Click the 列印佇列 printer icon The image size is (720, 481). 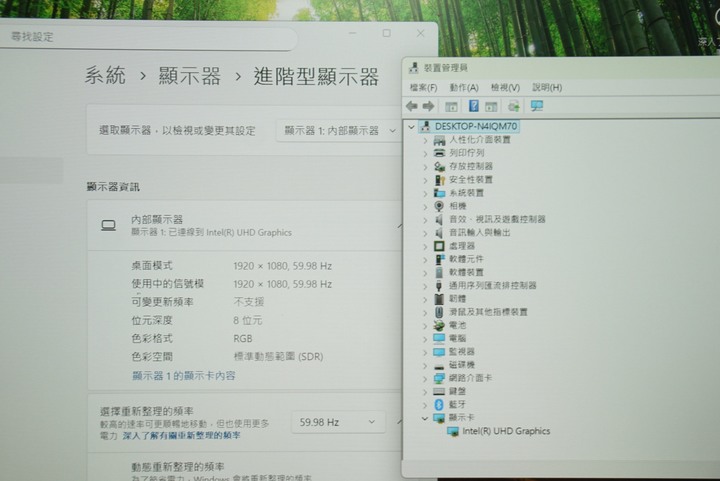(439, 153)
